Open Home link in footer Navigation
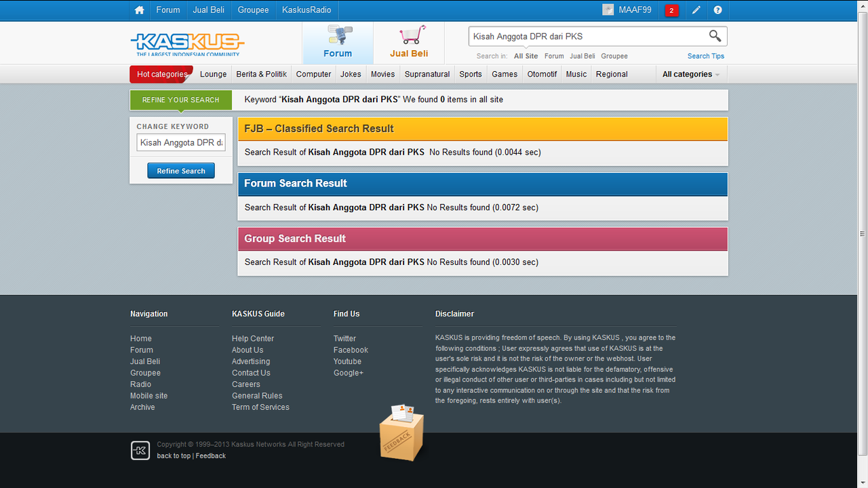 coord(141,339)
